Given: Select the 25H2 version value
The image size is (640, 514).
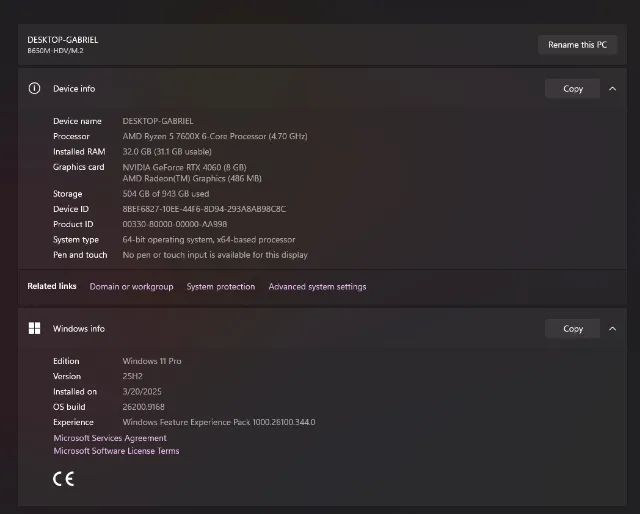Looking at the screenshot, I should point(132,376).
